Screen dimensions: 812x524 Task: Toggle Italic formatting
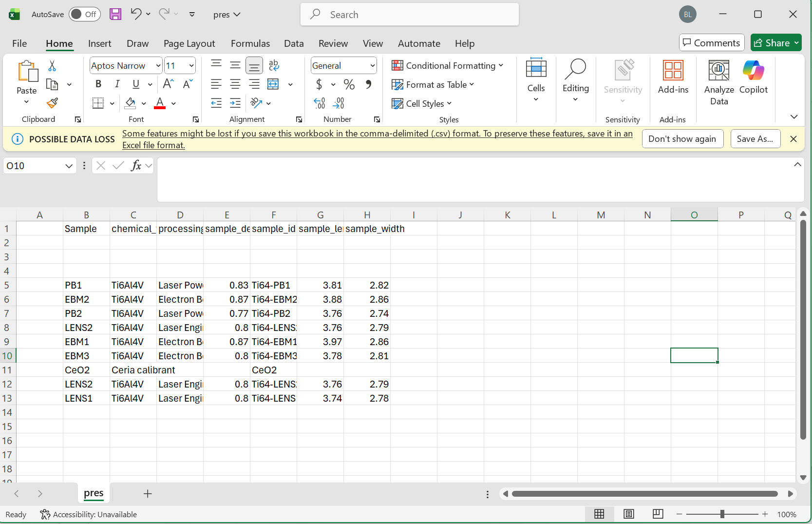[117, 84]
